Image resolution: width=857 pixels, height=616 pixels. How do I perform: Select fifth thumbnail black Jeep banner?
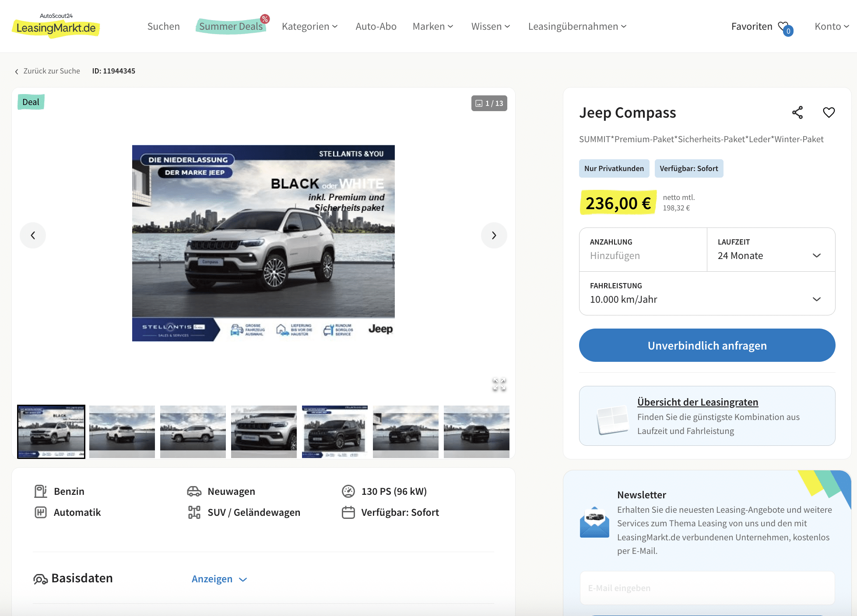(335, 432)
